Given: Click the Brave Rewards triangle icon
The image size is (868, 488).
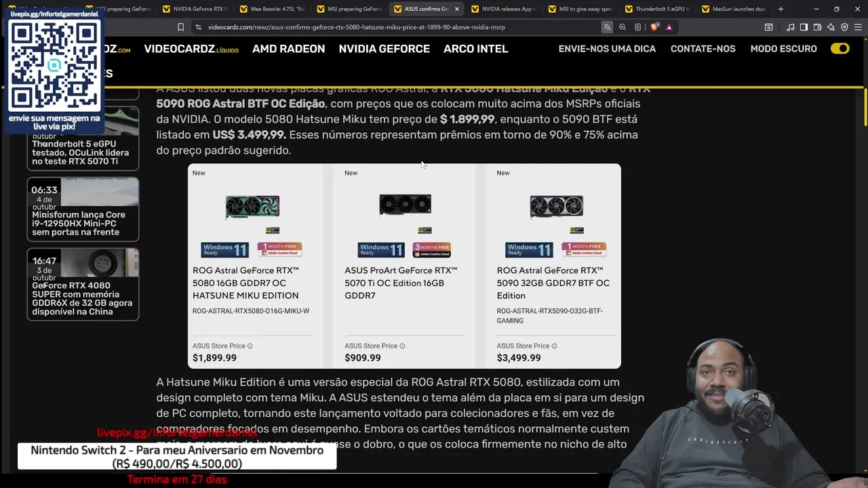Looking at the screenshot, I should (x=669, y=27).
